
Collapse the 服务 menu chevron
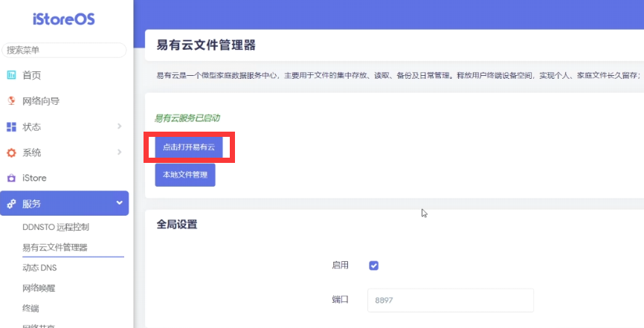[x=120, y=202]
